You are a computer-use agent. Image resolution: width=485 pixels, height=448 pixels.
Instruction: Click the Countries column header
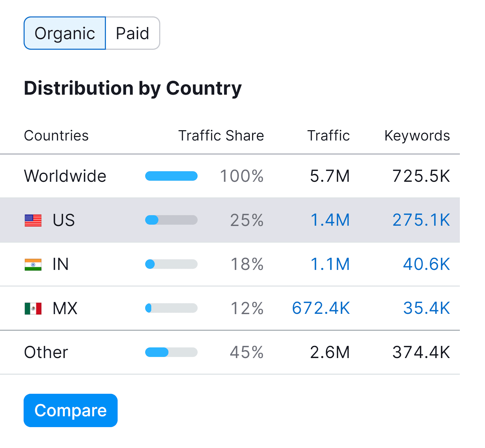56,135
